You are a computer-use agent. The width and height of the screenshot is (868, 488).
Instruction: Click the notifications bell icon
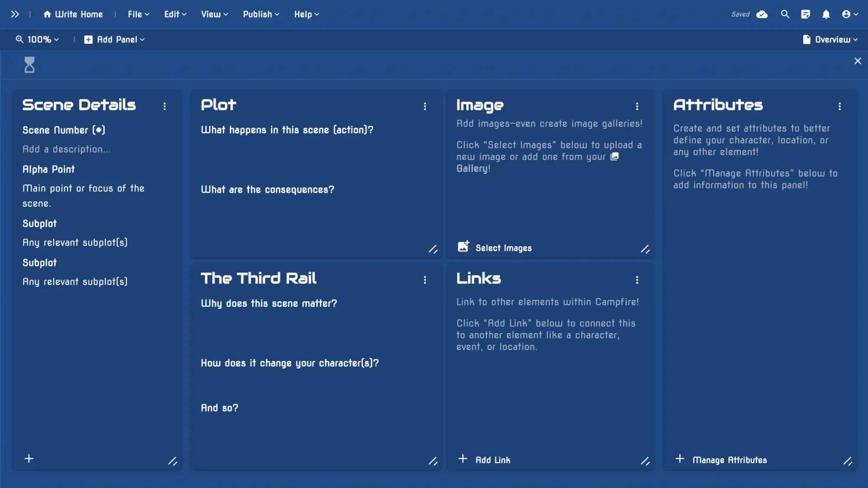point(826,14)
